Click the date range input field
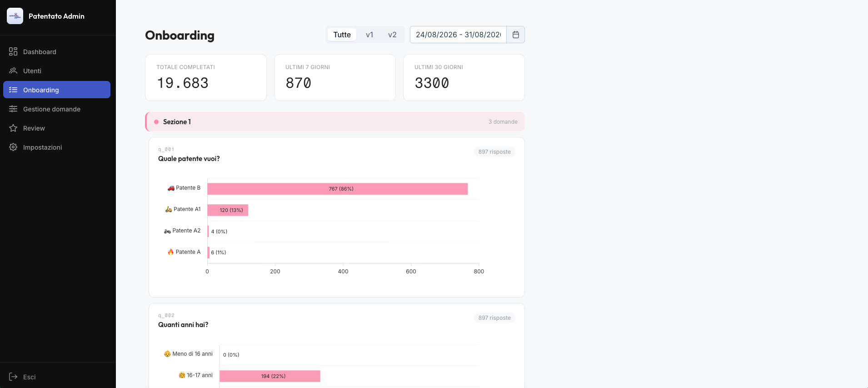 458,35
